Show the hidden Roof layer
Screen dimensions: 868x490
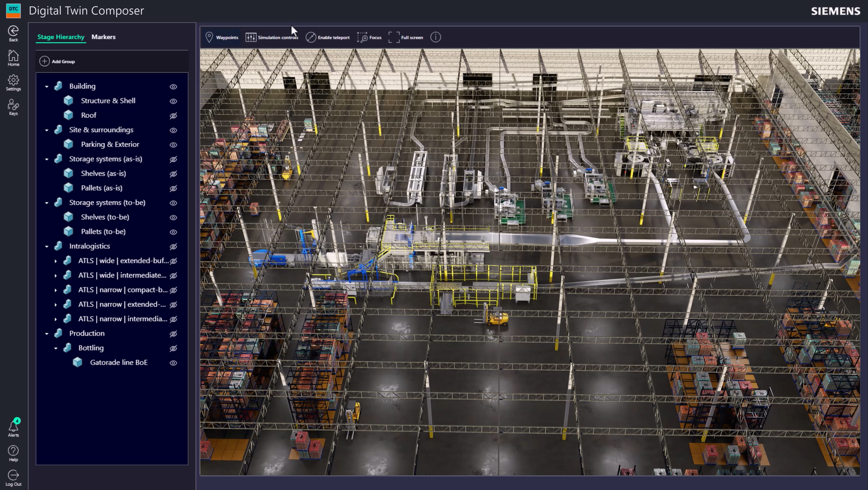[x=173, y=116]
